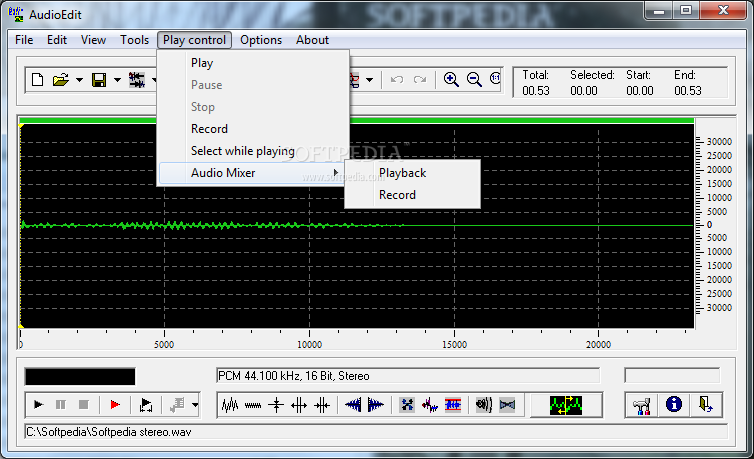Click the green waveform swap channels button

point(566,405)
